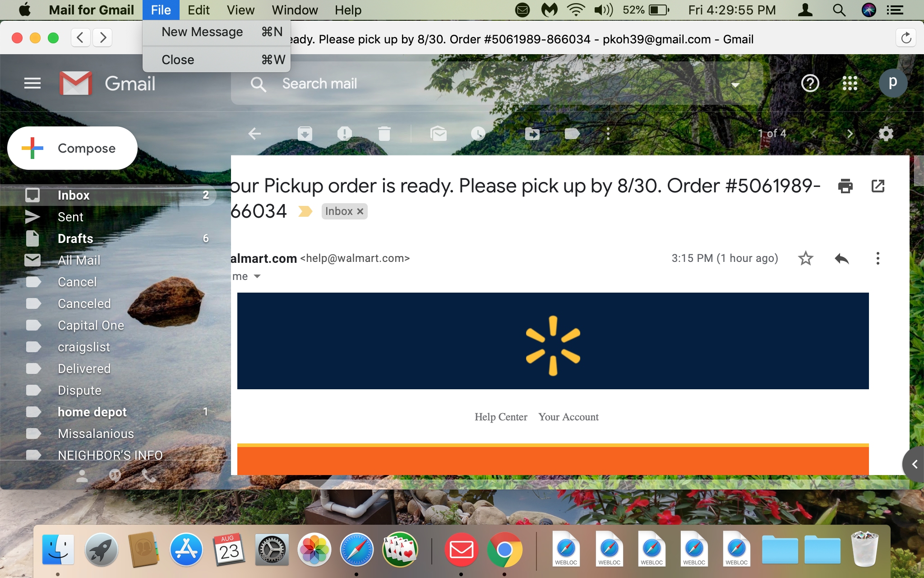Delete the email with the trash icon
The image size is (924, 578).
coord(384,134)
